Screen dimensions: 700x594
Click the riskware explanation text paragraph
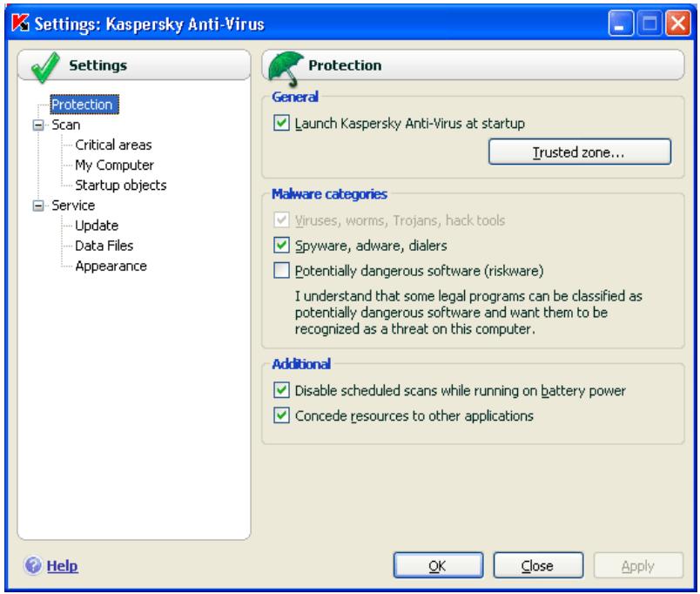click(x=468, y=312)
